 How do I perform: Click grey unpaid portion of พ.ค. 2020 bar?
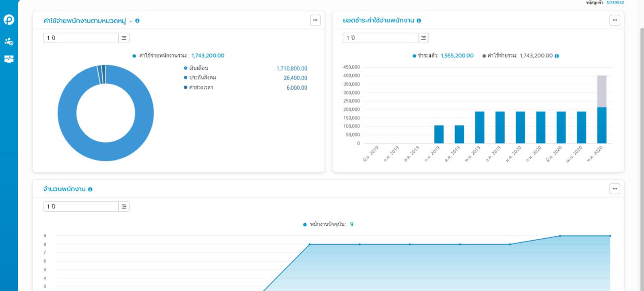click(x=602, y=91)
